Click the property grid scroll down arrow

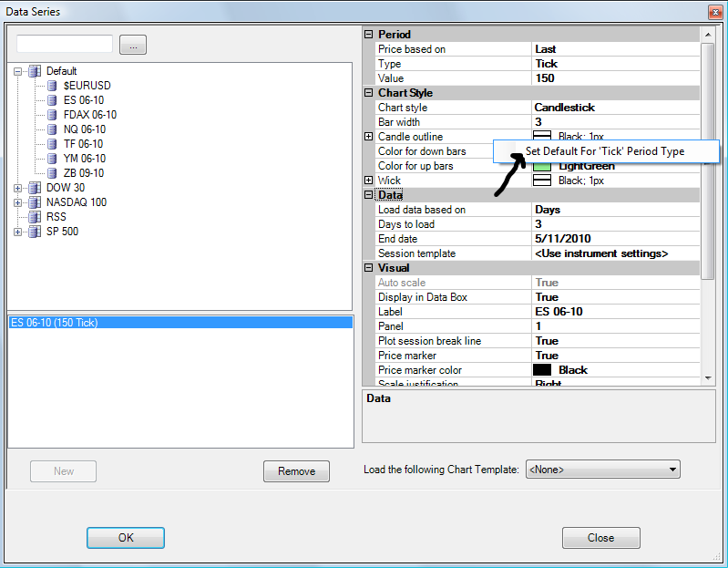(708, 378)
